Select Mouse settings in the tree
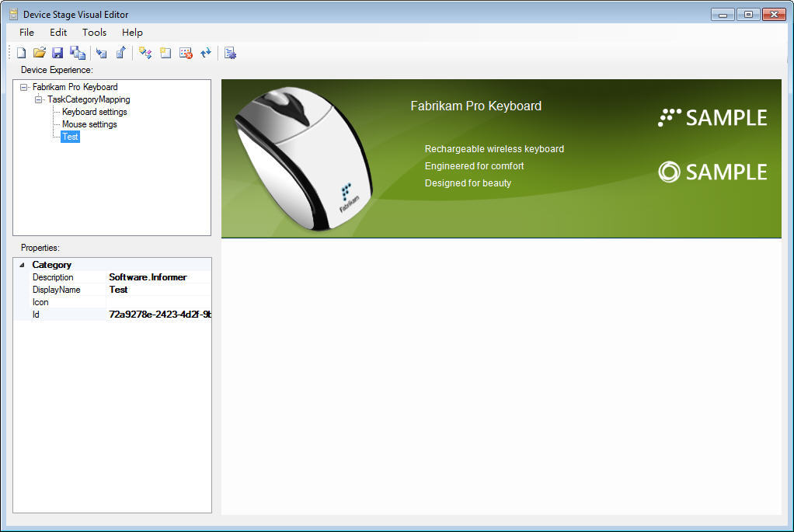 click(x=89, y=124)
